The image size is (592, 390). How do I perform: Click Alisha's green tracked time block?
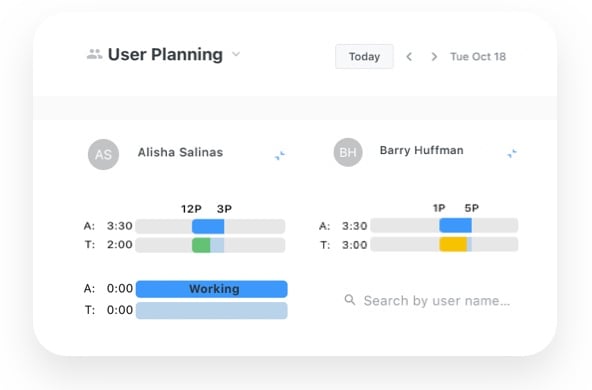click(201, 245)
